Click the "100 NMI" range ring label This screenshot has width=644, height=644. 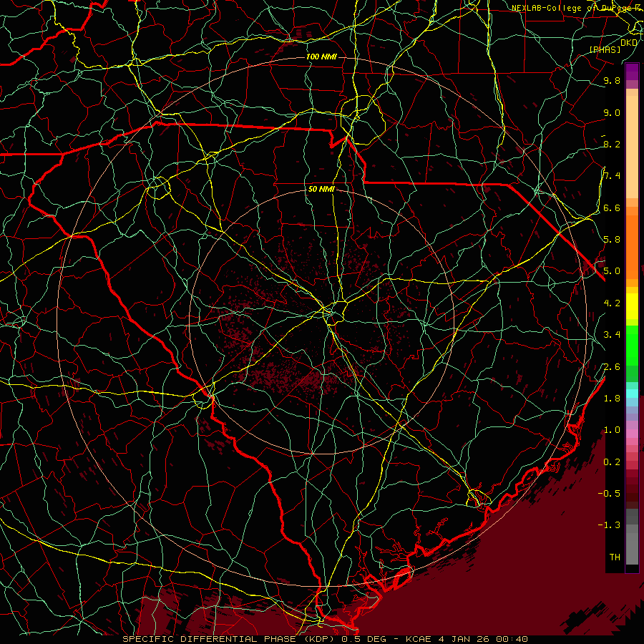click(321, 57)
